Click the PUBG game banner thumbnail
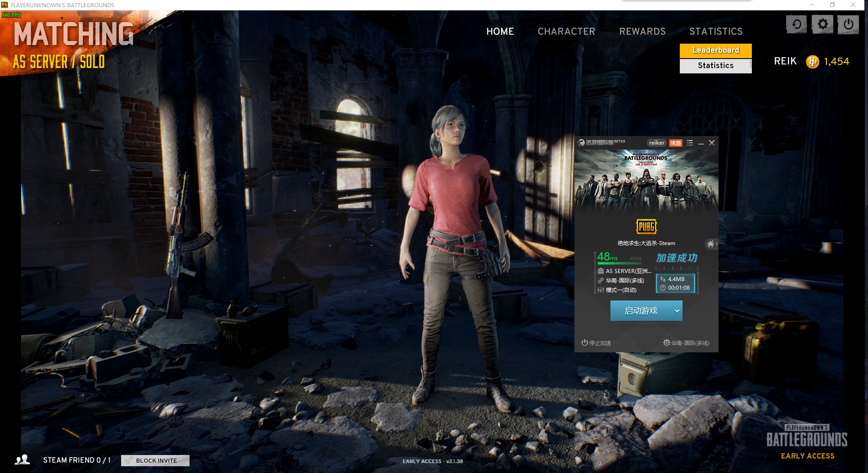The width and height of the screenshot is (868, 473). point(646,181)
